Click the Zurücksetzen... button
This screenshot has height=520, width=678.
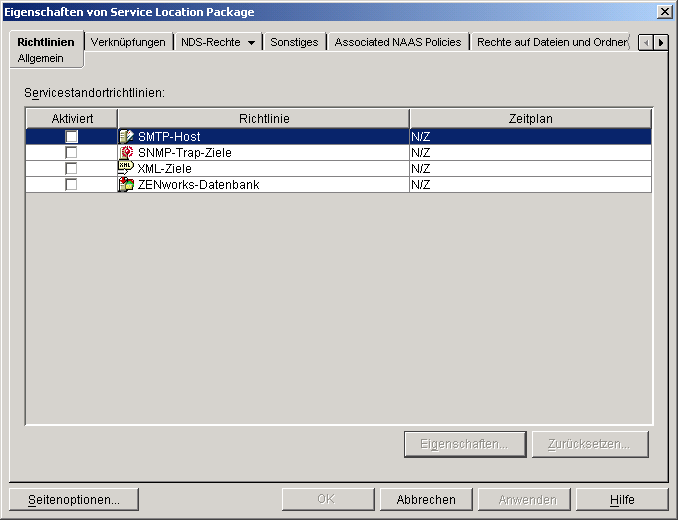point(590,444)
